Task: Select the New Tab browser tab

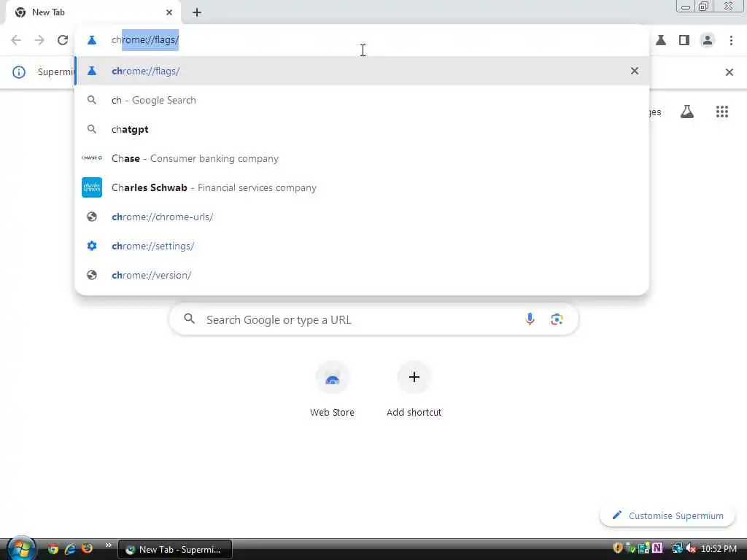Action: click(x=93, y=12)
